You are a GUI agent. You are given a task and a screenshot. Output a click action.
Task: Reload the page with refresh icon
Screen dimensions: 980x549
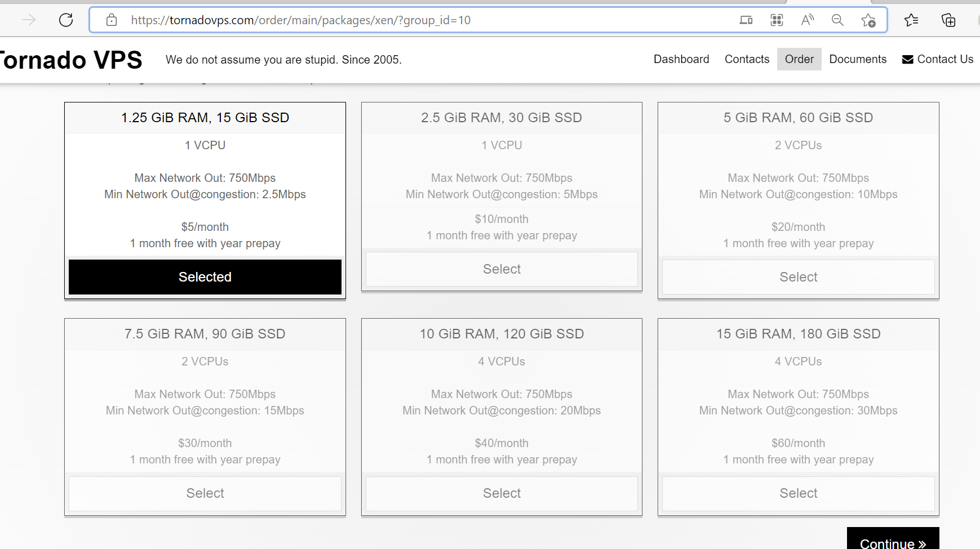coord(66,20)
